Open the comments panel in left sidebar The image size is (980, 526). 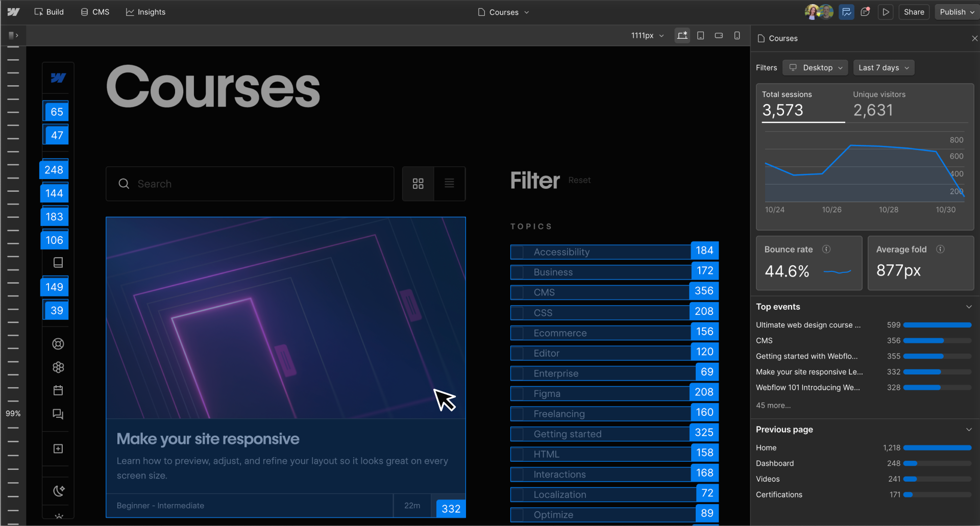tap(58, 414)
